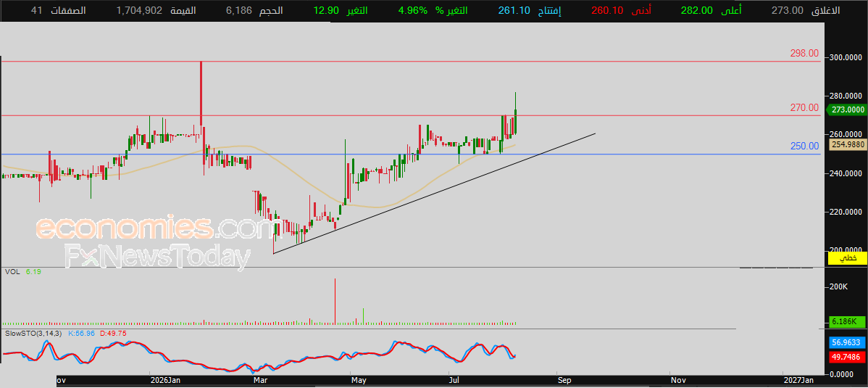Select the SlowSTO(3,14,3) indicator label

(x=34, y=333)
